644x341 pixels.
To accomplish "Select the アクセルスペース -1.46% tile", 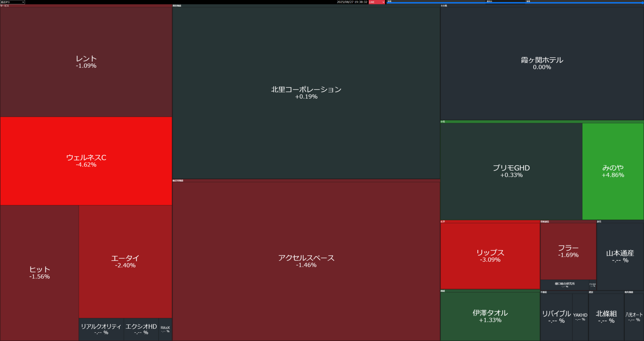I will click(306, 261).
